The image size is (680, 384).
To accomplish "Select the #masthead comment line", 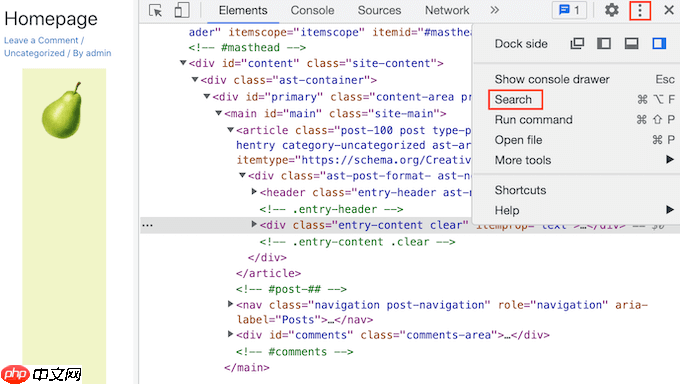I will (247, 47).
